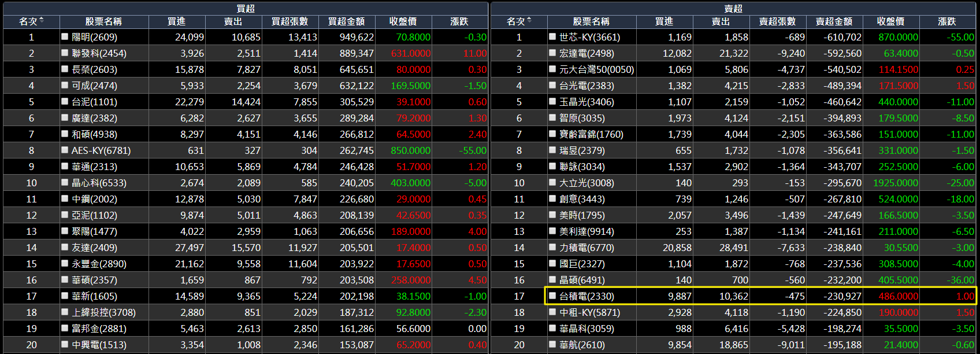Screen dimensions: 980x354
Task: Click the 股票名稱 header in the 賣超 table
Action: pyautogui.click(x=591, y=21)
